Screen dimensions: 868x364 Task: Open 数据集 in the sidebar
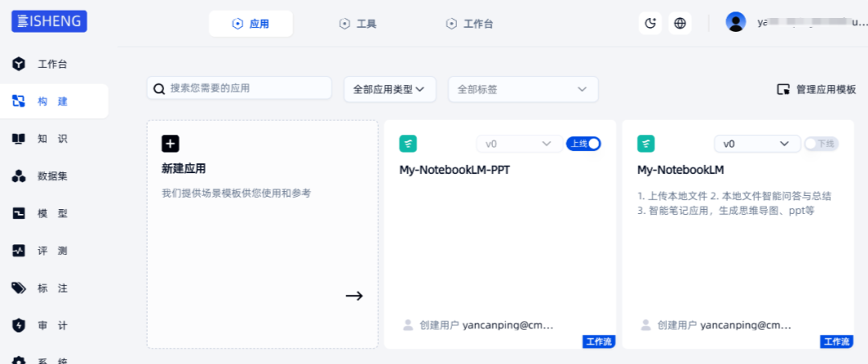tap(54, 176)
